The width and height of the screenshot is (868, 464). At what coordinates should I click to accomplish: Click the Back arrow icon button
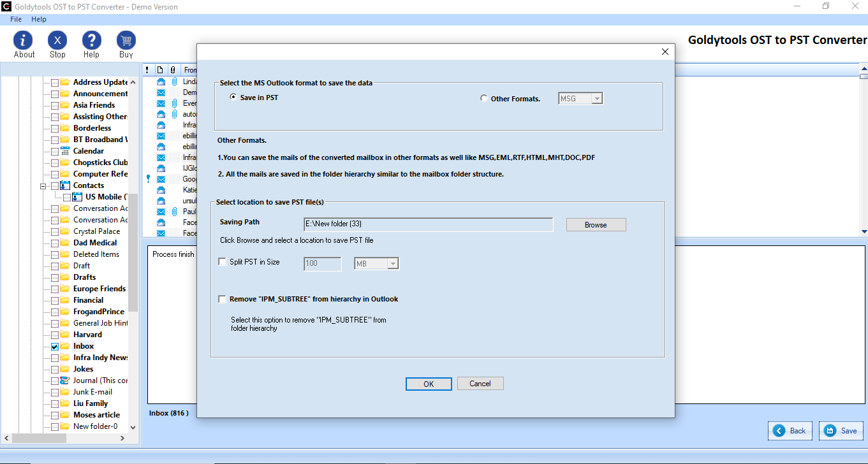point(779,431)
